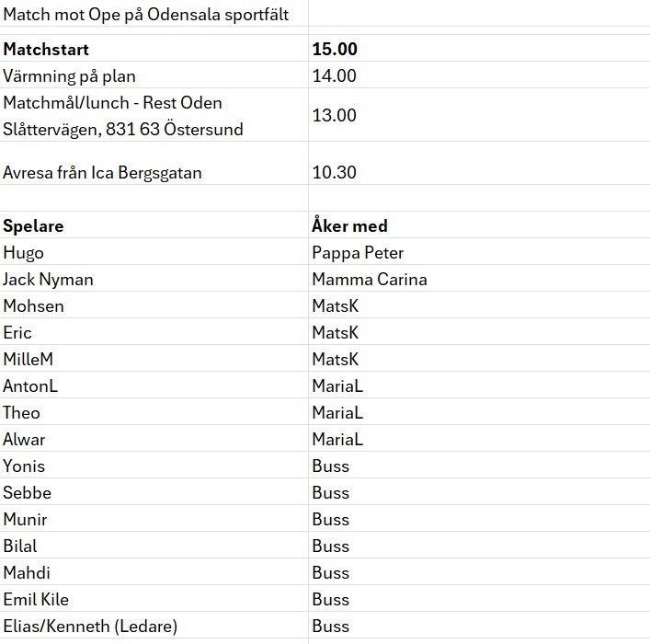Select the Åker med column header
This screenshot has width=650, height=644.
479,224
